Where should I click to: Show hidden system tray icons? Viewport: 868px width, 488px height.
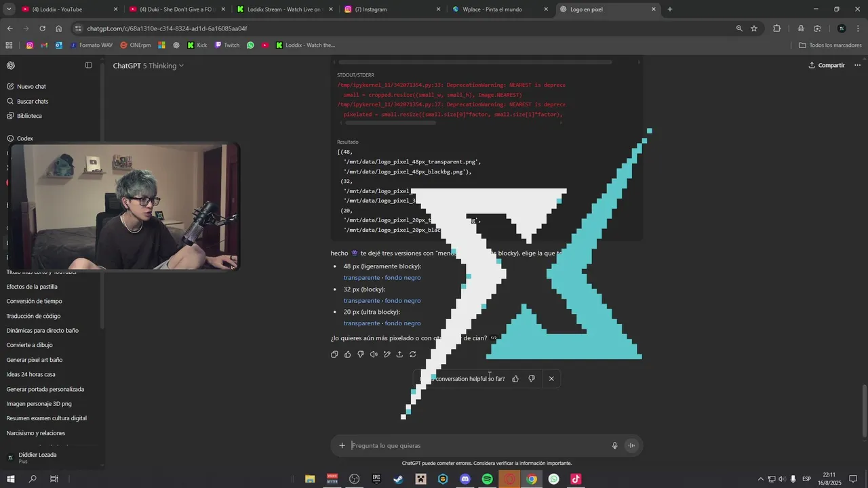point(760,479)
